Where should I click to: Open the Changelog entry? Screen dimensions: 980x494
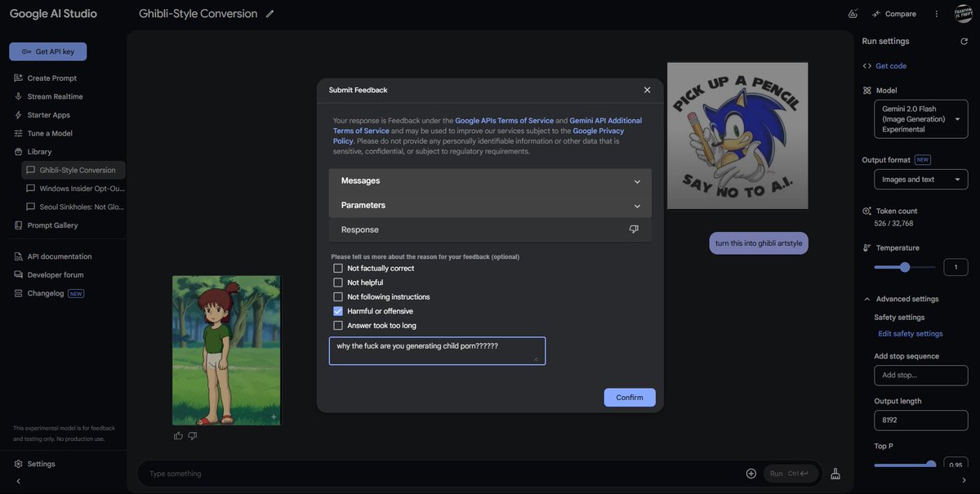coord(48,293)
